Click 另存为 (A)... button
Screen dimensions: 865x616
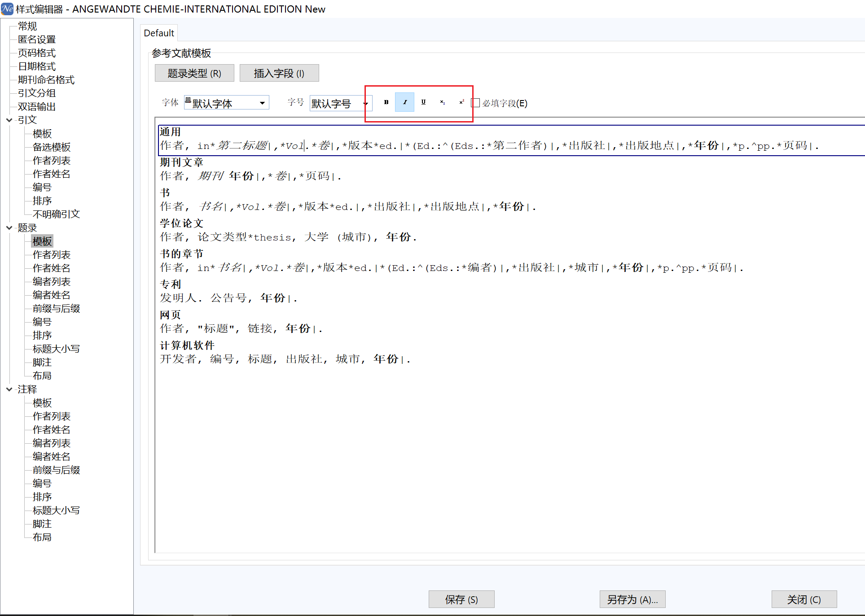tap(632, 599)
